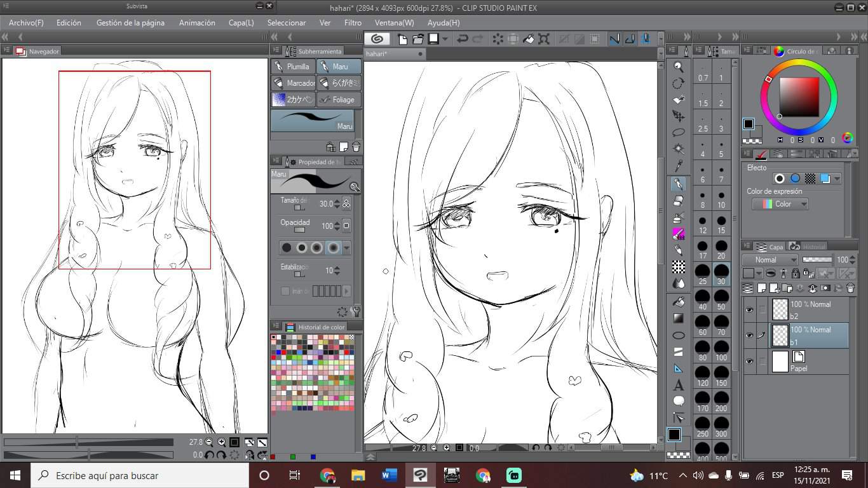Open Subherramienta panel menu
The width and height of the screenshot is (868, 488).
click(x=275, y=51)
